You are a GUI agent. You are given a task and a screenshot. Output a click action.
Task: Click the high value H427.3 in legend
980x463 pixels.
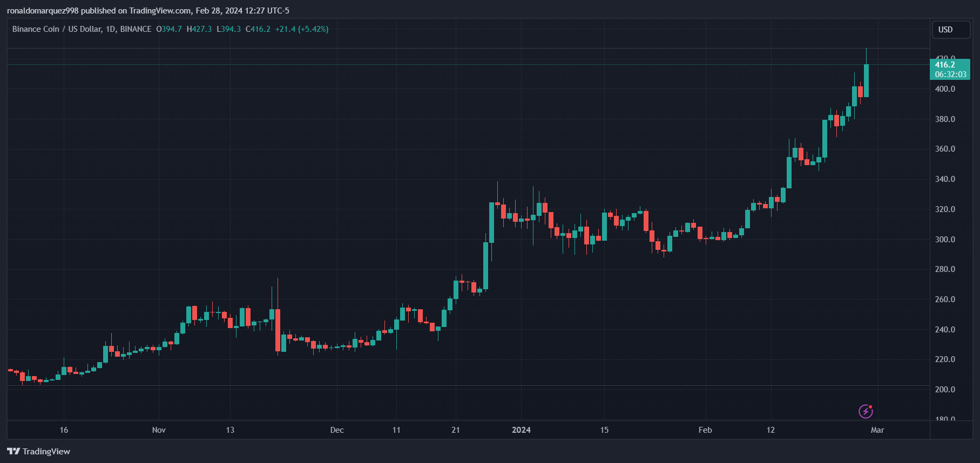tap(199, 29)
